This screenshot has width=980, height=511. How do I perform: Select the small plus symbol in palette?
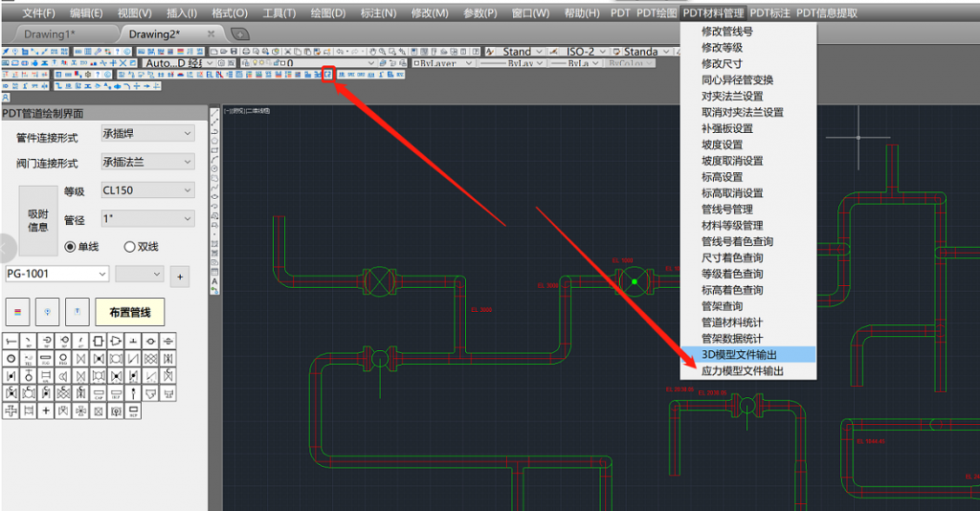pyautogui.click(x=46, y=411)
